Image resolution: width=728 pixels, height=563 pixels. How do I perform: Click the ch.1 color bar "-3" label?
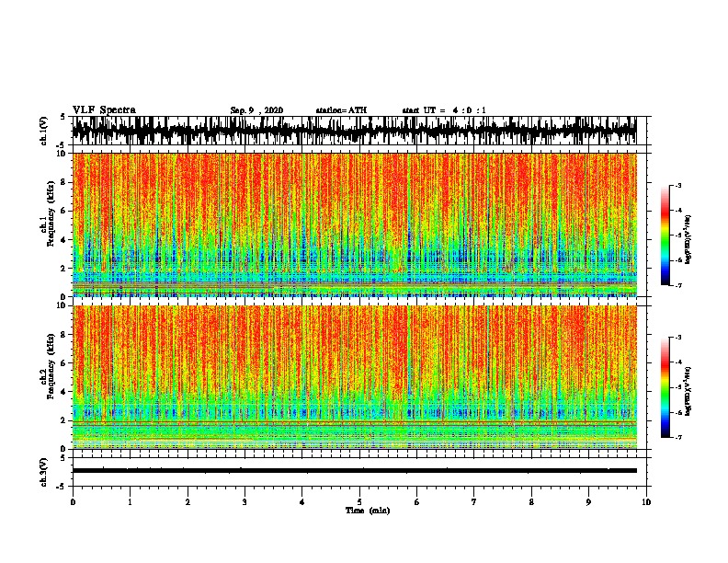tap(677, 185)
